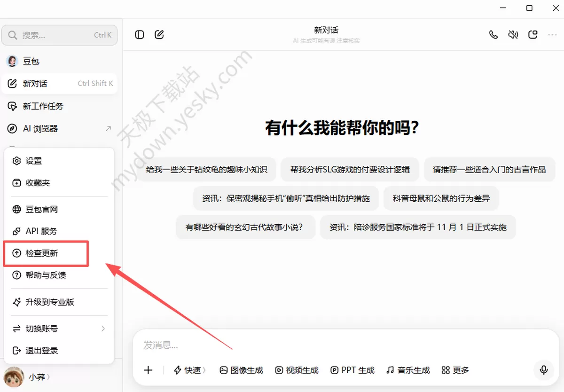Viewport: 564px width, 392px height.
Task: Open 更多 tools menu
Action: coord(455,370)
